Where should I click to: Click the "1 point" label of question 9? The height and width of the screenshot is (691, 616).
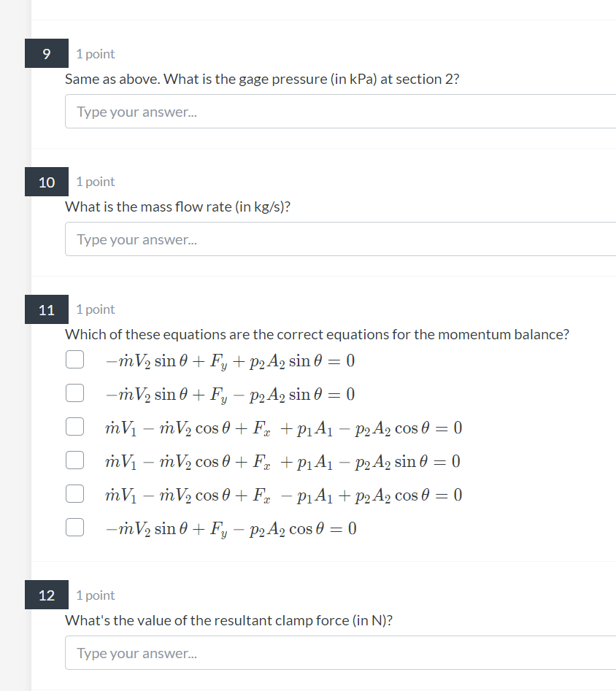pyautogui.click(x=96, y=54)
